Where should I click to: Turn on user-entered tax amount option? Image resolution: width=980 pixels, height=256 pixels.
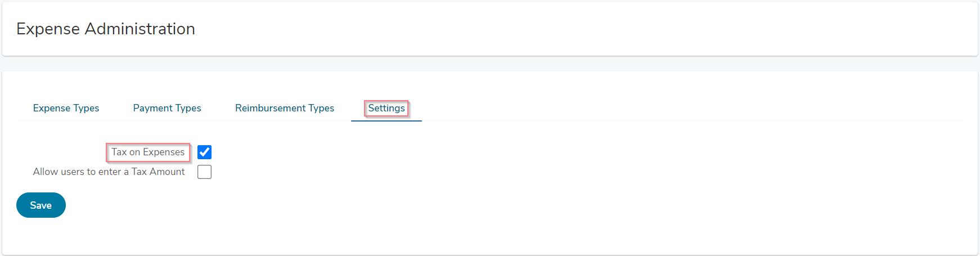tap(204, 172)
